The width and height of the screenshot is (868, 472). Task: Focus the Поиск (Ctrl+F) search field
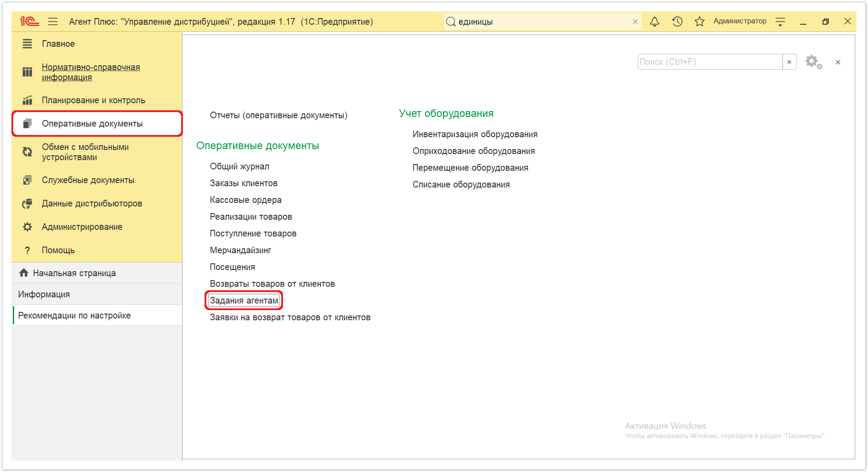click(710, 62)
